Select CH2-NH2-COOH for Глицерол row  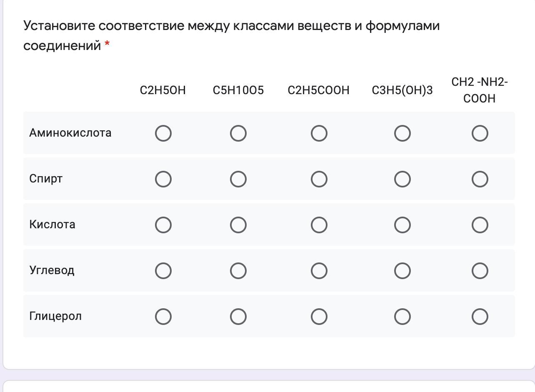pos(480,317)
